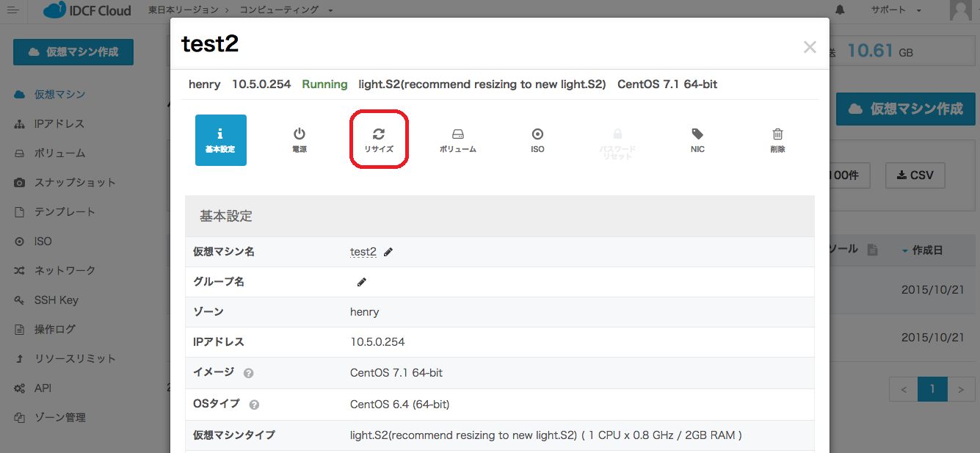Open IPアドレス in the sidebar

pos(59,124)
